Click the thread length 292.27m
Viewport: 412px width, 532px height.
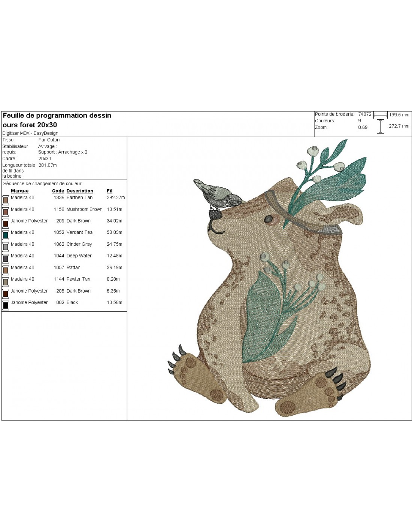click(x=116, y=198)
